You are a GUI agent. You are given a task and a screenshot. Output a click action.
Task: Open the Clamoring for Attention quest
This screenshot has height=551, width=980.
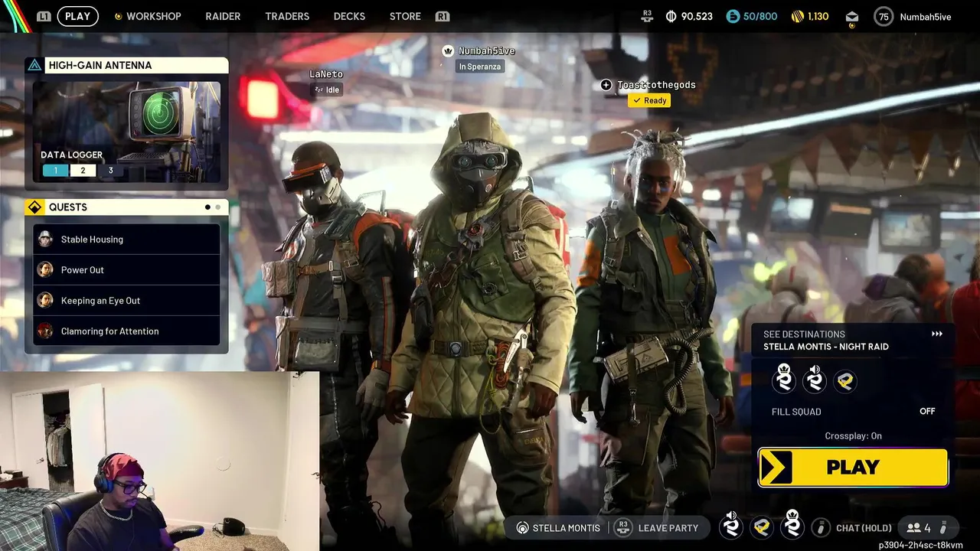pyautogui.click(x=126, y=331)
